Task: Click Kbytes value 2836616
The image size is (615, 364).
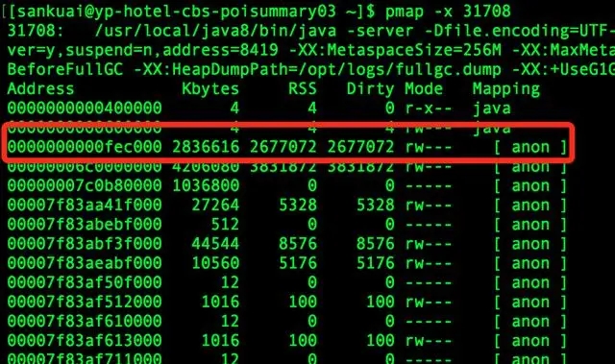Action: tap(206, 147)
